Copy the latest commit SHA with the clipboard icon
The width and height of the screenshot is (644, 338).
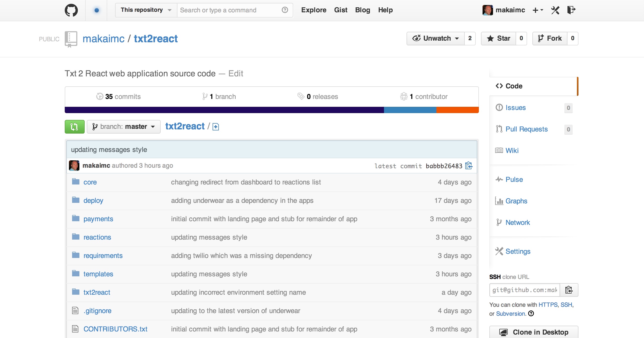point(469,166)
